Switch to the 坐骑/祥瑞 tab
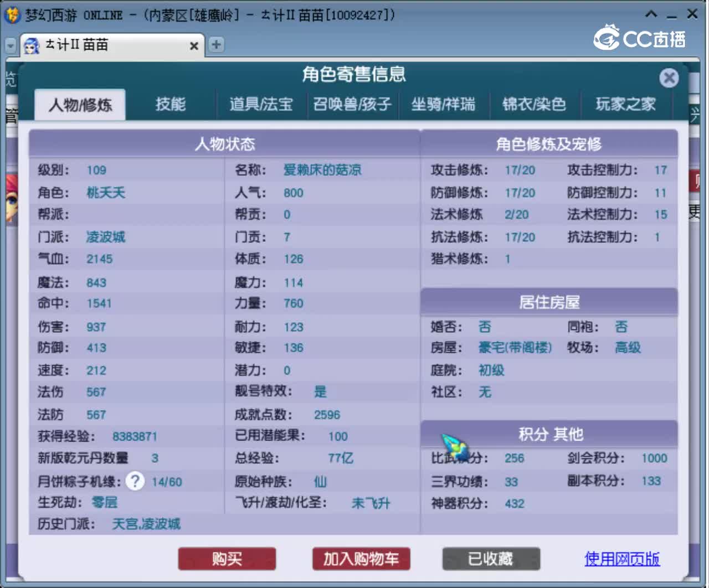The width and height of the screenshot is (709, 588). pyautogui.click(x=445, y=104)
